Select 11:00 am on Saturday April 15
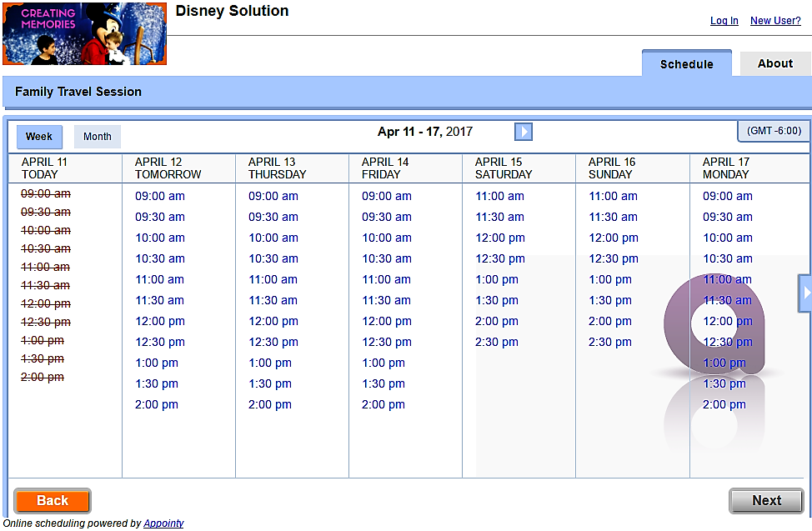 (x=499, y=197)
